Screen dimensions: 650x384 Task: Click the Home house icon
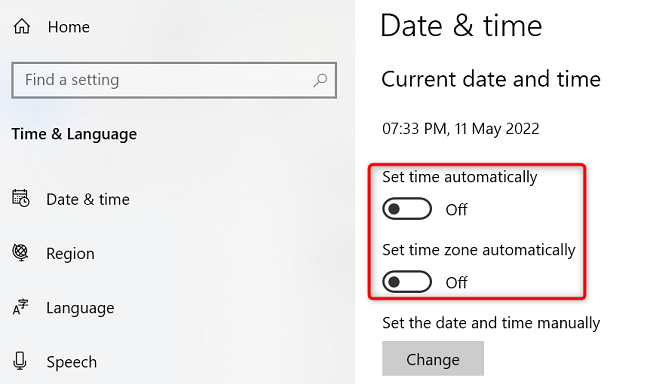pyautogui.click(x=22, y=27)
